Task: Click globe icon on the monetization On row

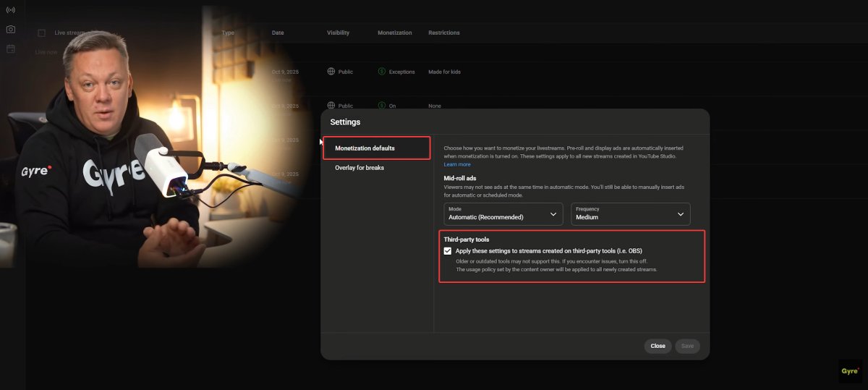Action: point(331,106)
